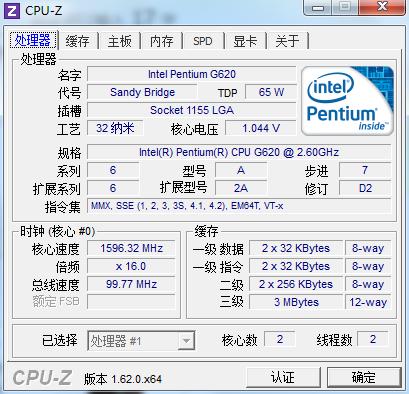
Task: Switch to the 关于 tab
Action: [287, 41]
